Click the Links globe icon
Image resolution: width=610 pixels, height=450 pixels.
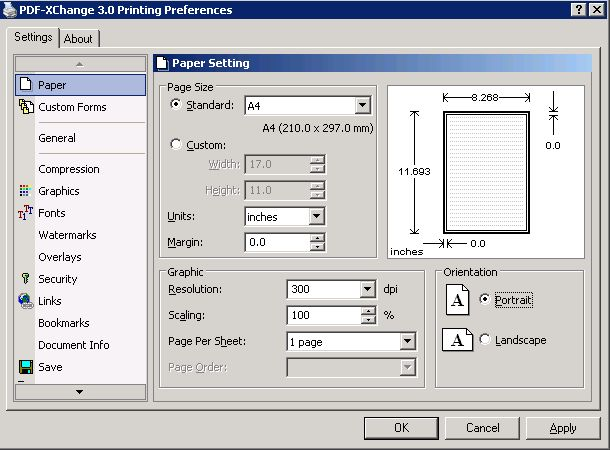[x=26, y=301]
